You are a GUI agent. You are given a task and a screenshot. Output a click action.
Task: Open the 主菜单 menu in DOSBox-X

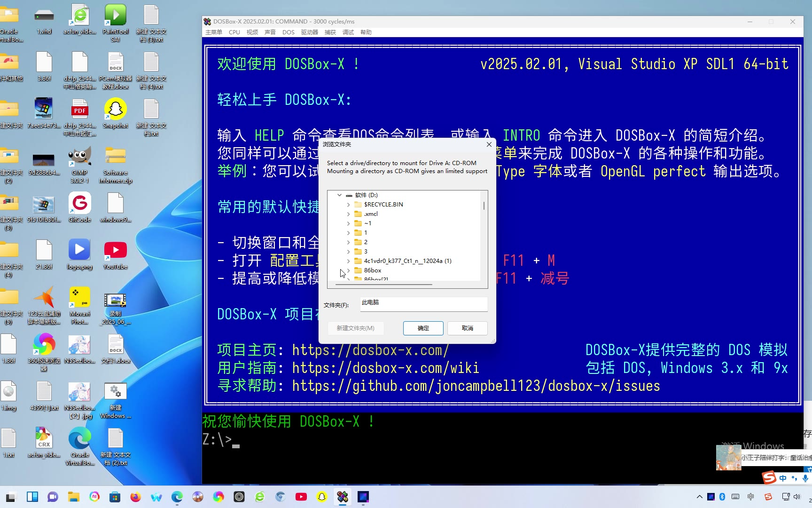click(214, 32)
